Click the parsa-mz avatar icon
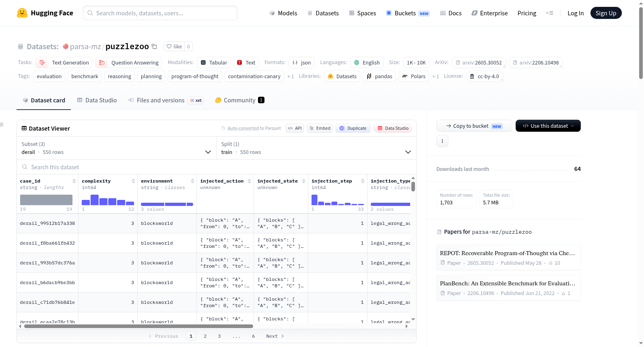Image resolution: width=644 pixels, height=347 pixels. pyautogui.click(x=66, y=46)
